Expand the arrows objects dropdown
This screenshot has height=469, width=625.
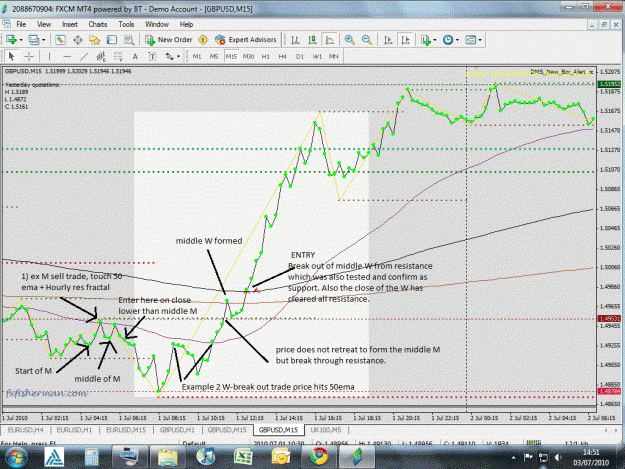[x=178, y=57]
